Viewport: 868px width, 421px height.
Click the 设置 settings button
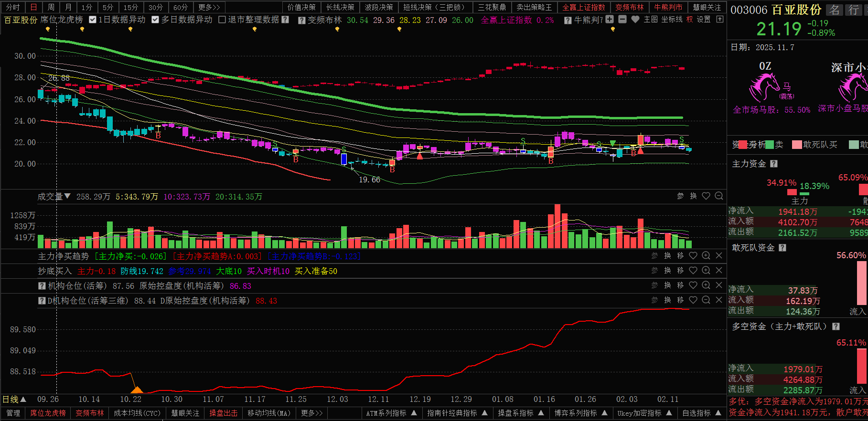704,20
